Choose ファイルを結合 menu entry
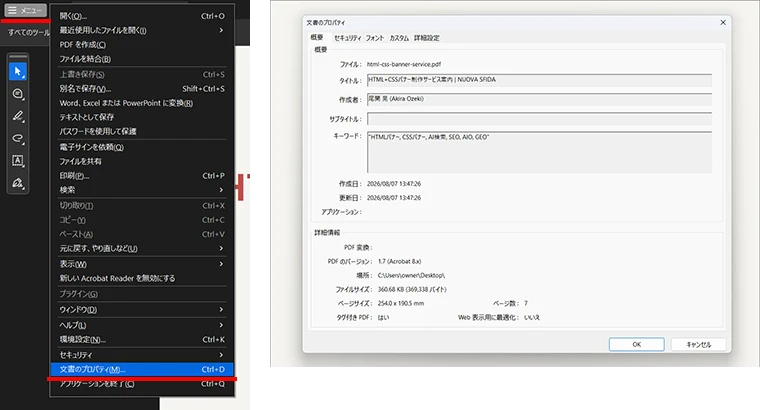Viewport: 760px width, 410px height. pyautogui.click(x=142, y=59)
